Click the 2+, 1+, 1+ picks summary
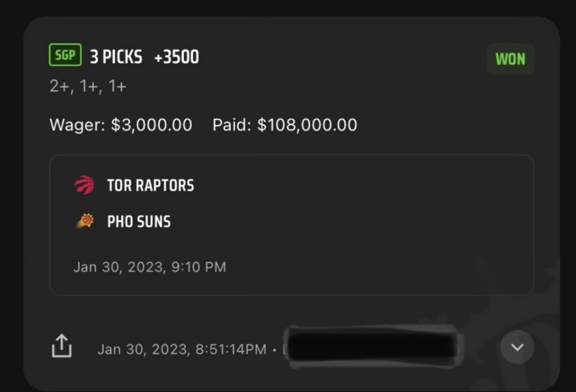 [x=88, y=86]
